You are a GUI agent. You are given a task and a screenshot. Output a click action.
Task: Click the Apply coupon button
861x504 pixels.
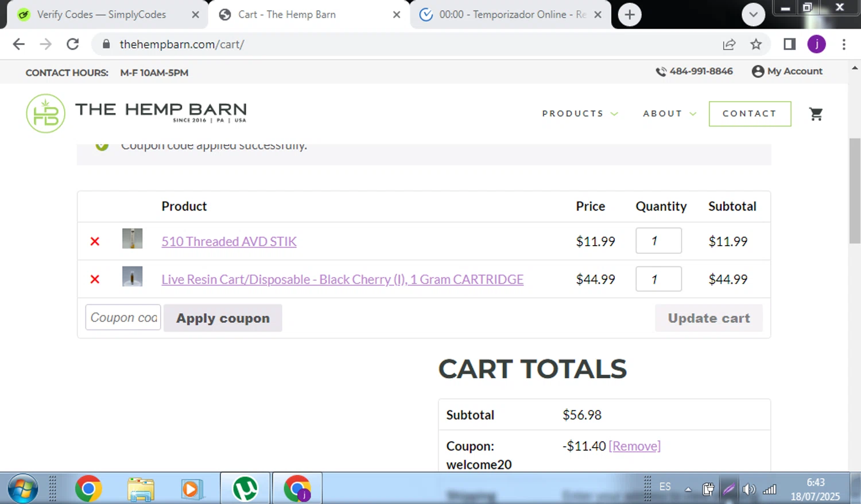(223, 318)
